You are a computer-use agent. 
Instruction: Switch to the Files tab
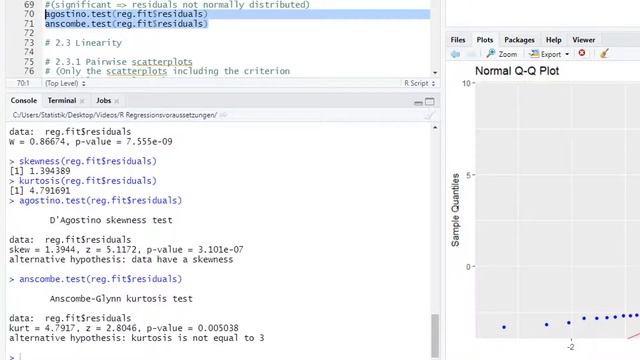(x=458, y=40)
